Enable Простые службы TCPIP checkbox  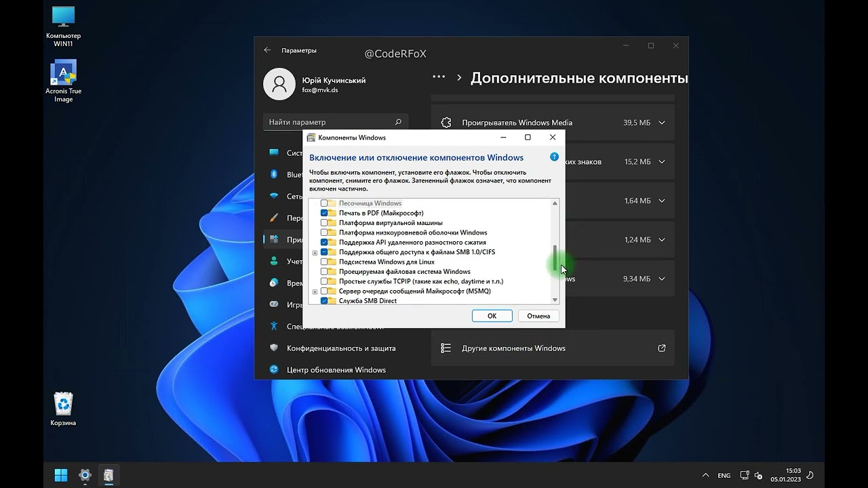point(324,281)
